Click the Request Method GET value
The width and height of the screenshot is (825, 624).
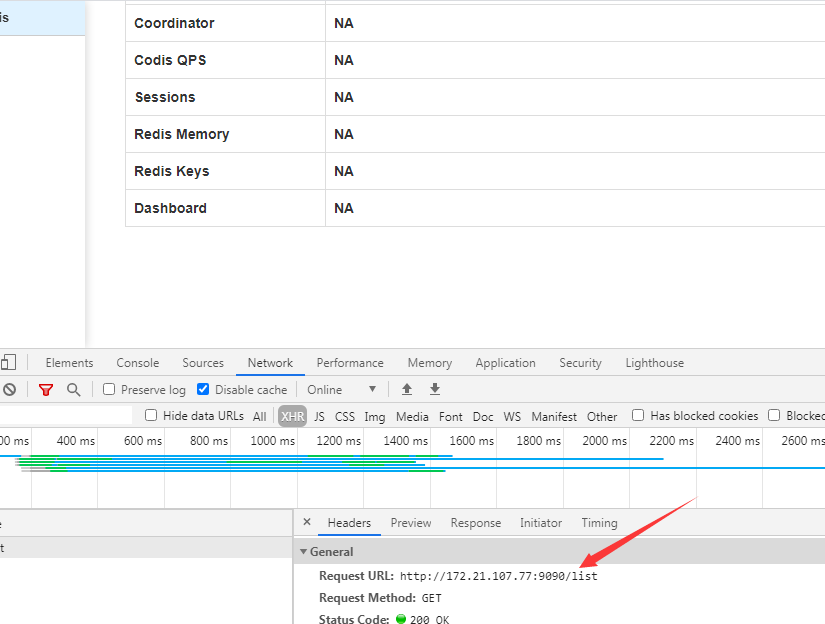click(431, 598)
